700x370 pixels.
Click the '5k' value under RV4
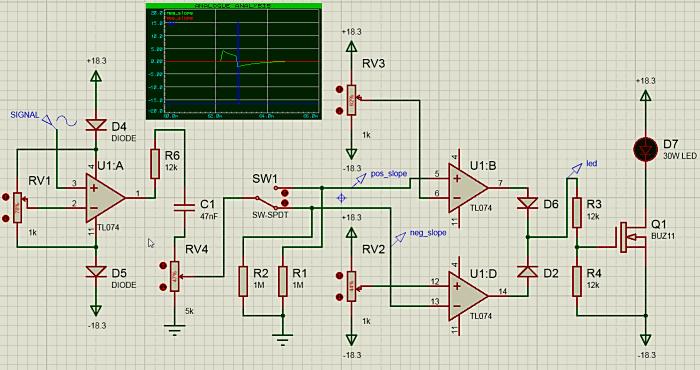pos(189,311)
